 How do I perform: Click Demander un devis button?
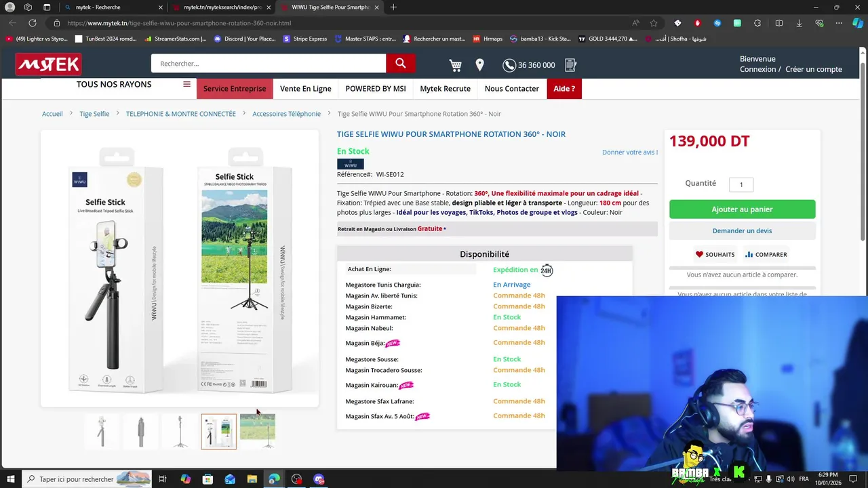[742, 230]
